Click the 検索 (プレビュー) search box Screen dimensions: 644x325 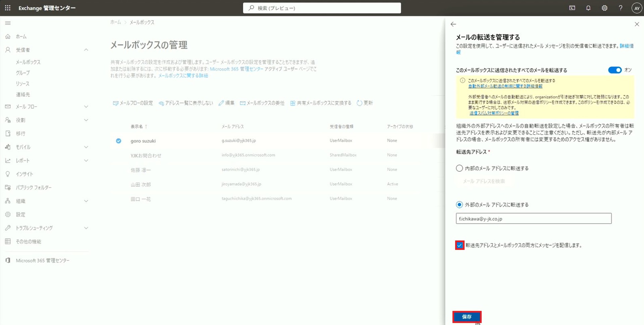322,8
